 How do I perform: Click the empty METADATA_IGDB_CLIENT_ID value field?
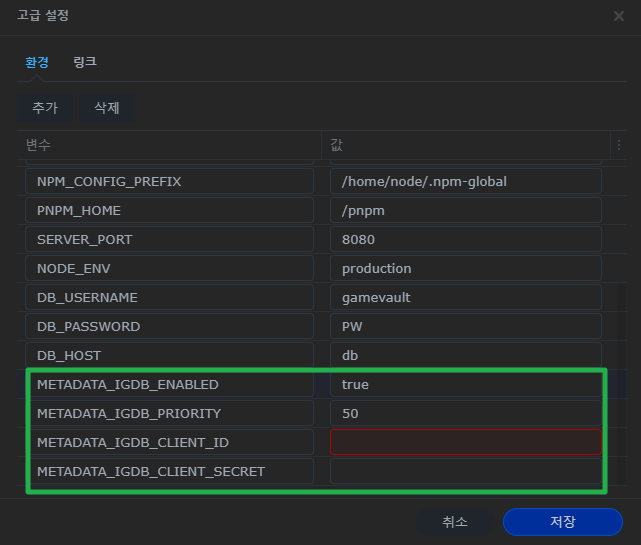465,442
